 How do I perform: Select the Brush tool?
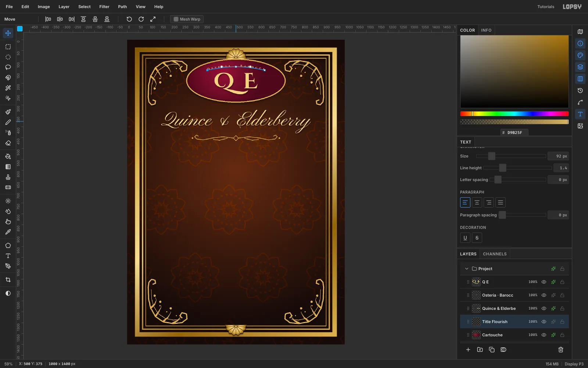click(x=8, y=112)
